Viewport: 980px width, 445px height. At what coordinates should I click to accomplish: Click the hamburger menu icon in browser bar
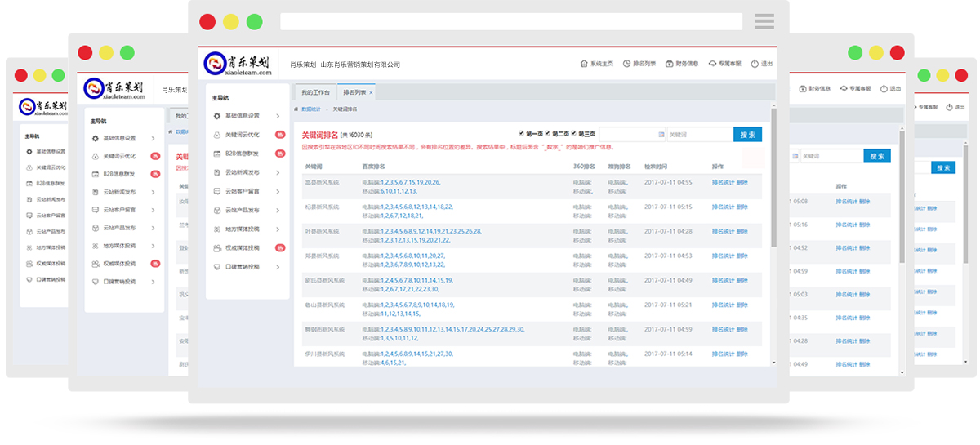pyautogui.click(x=764, y=21)
